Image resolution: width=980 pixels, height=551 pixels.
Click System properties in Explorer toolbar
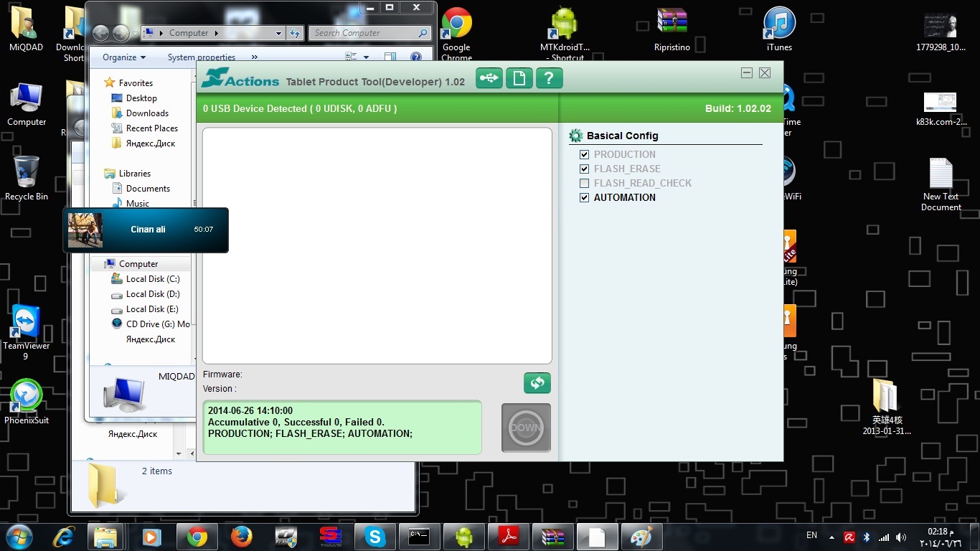point(202,57)
